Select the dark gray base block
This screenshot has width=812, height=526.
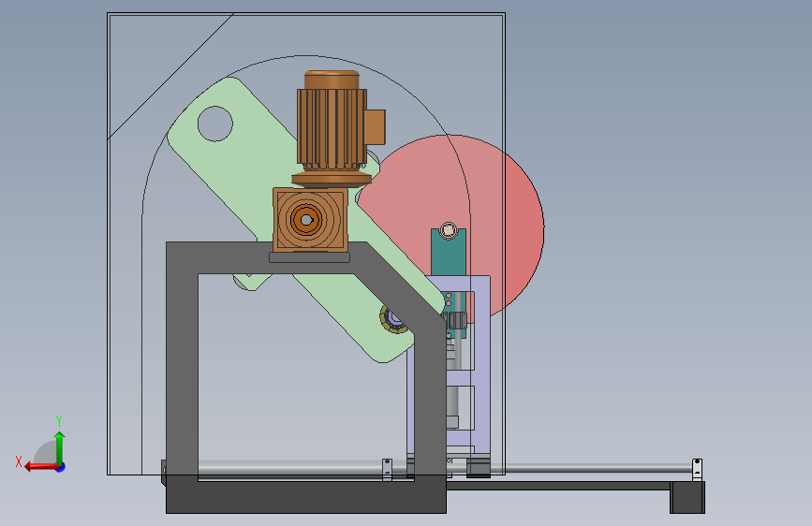(305, 498)
